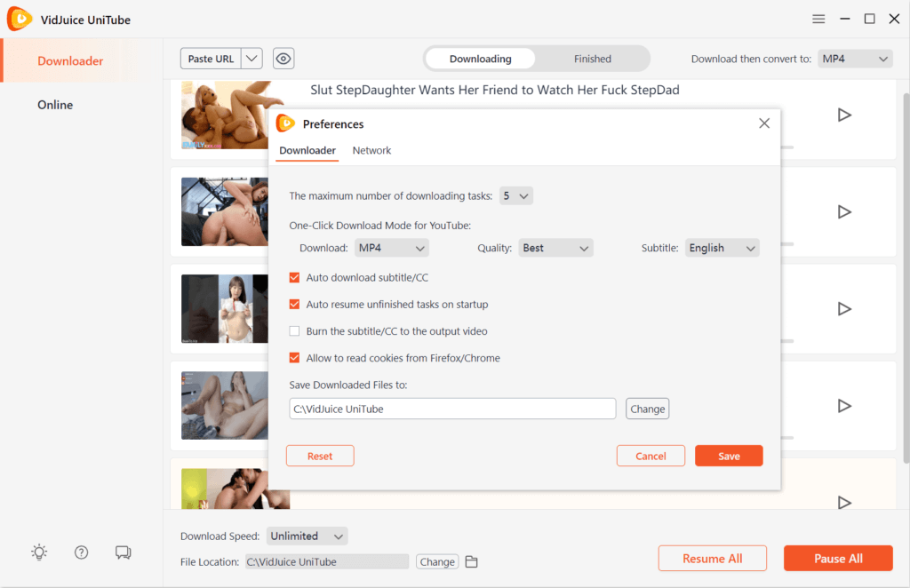910x588 pixels.
Task: Click the vertical scrollbar of download list
Action: click(x=906, y=278)
